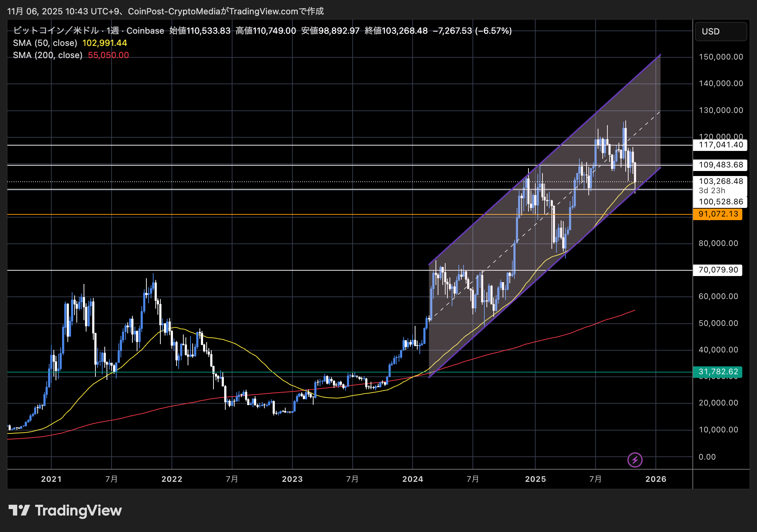Click the 2021 label on time axis
Viewport: 757px width, 532px height.
51,479
